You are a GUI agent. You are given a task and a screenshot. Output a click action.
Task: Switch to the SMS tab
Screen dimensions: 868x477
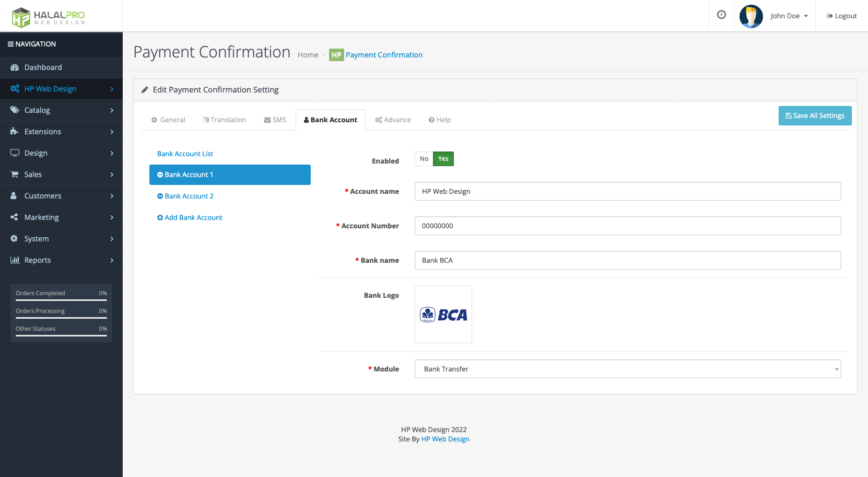275,120
